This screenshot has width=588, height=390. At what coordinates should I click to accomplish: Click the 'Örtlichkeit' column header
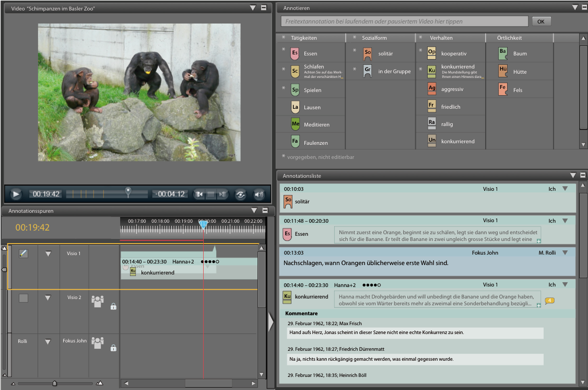pyautogui.click(x=509, y=38)
